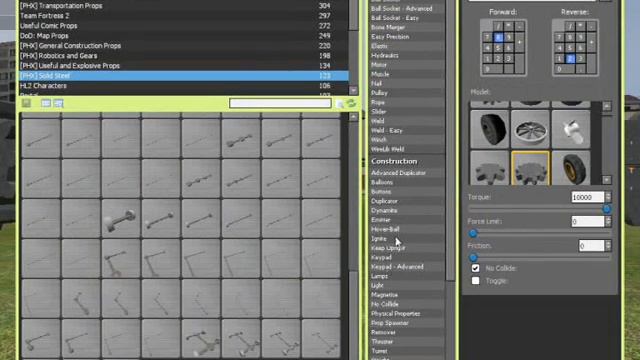
Task: Spawn the large thick dumbbell-shaped steel prop
Action: (x=121, y=219)
